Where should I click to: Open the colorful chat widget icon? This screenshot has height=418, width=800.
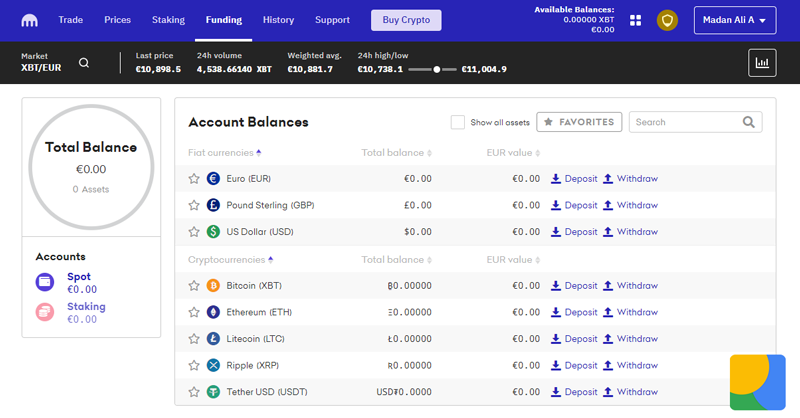pyautogui.click(x=758, y=382)
